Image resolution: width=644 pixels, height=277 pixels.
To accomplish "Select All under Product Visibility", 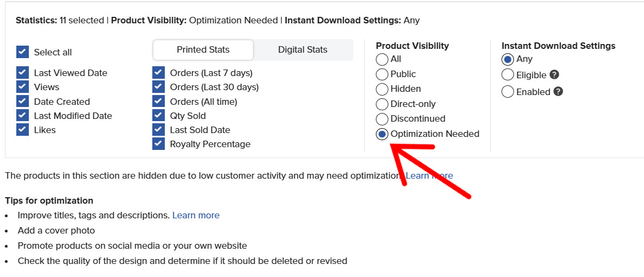I will click(x=382, y=60).
